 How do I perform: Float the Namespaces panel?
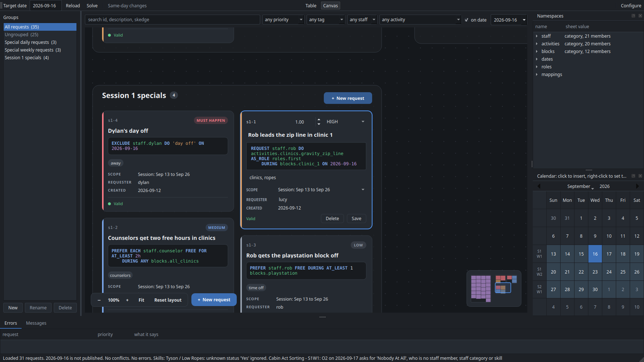coord(633,16)
